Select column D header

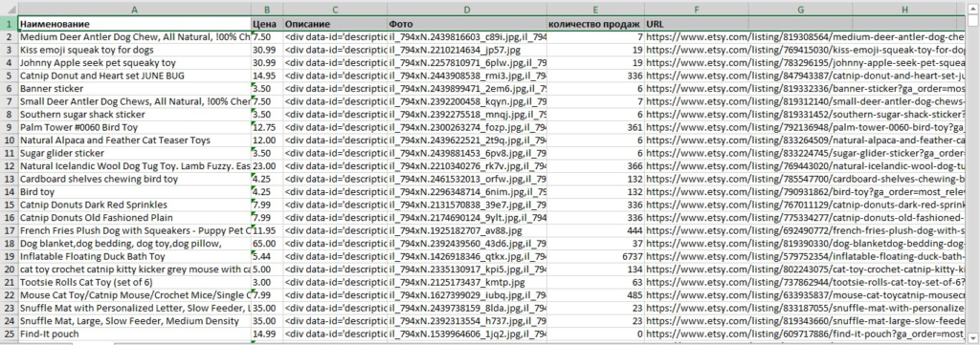(467, 10)
